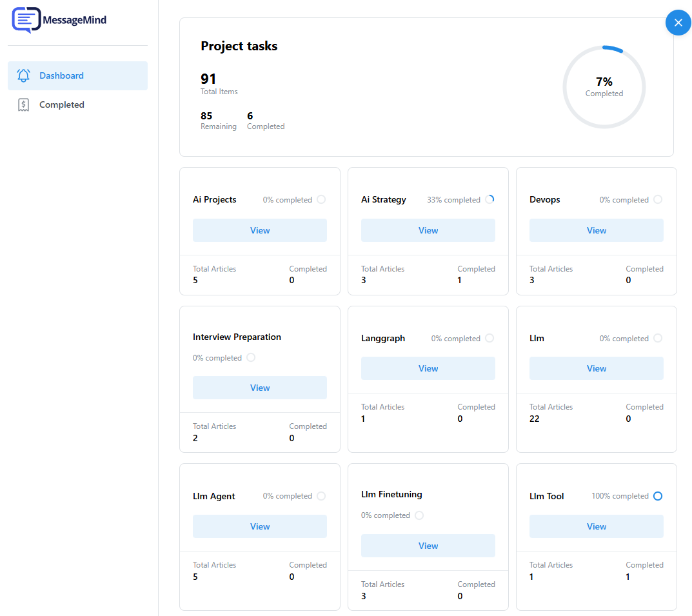Click the MessageMind logo icon

pyautogui.click(x=26, y=20)
